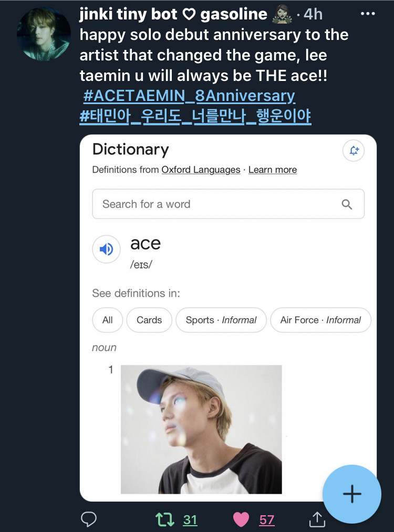Open the Korean hashtag link
The height and width of the screenshot is (532, 394).
[195, 116]
